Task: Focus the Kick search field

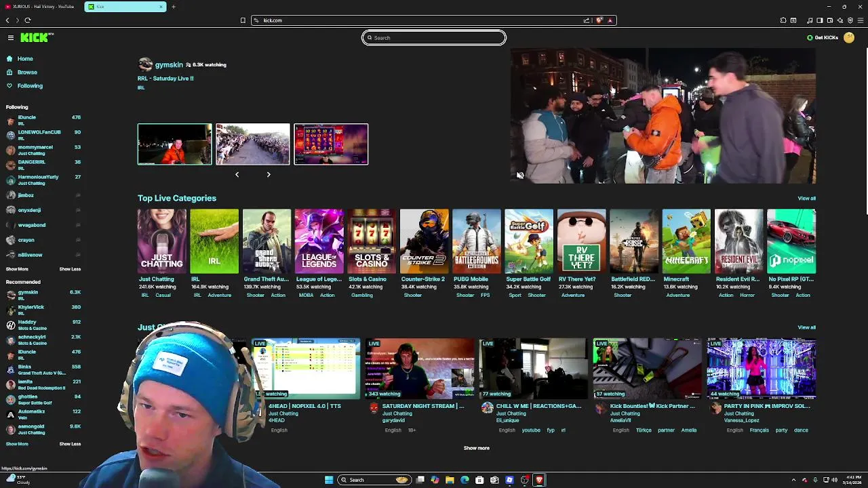Action: (x=434, y=38)
